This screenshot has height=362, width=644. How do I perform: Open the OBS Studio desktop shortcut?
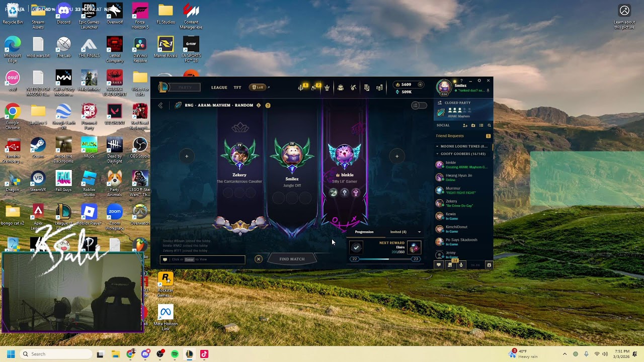tap(140, 147)
